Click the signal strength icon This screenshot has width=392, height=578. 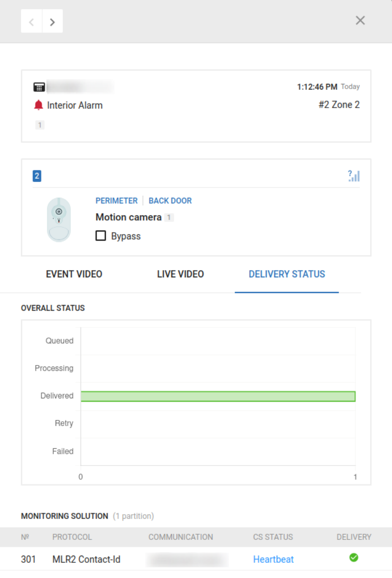353,176
